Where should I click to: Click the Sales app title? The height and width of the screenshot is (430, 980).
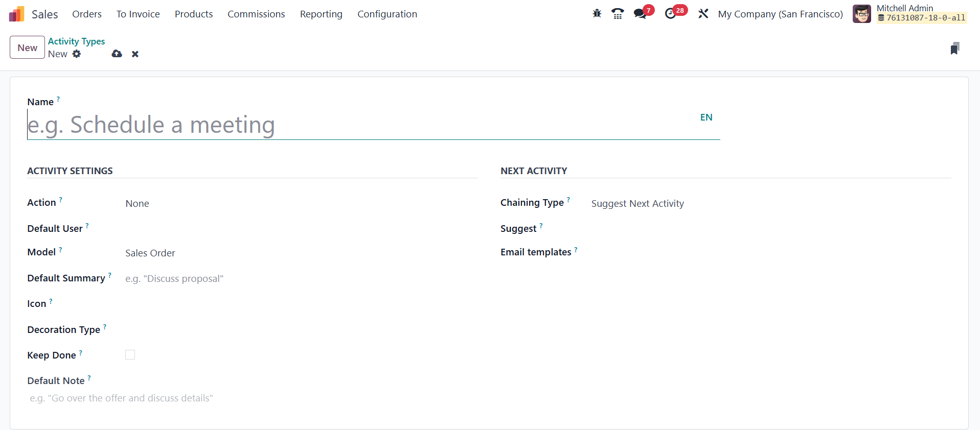click(45, 14)
